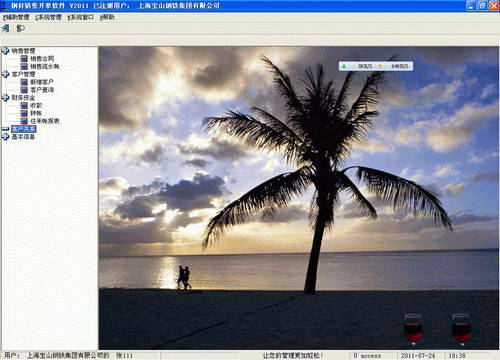Screen dimensions: 500x360
Task: Click the green download speed arrow in overlay
Action: (x=344, y=66)
